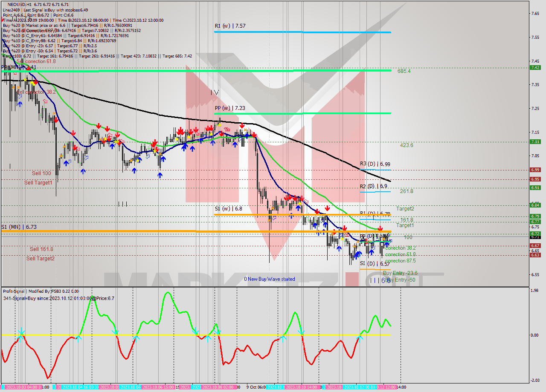
Task: Click the '341-Signal=Buy since' status line
Action: coord(58,298)
